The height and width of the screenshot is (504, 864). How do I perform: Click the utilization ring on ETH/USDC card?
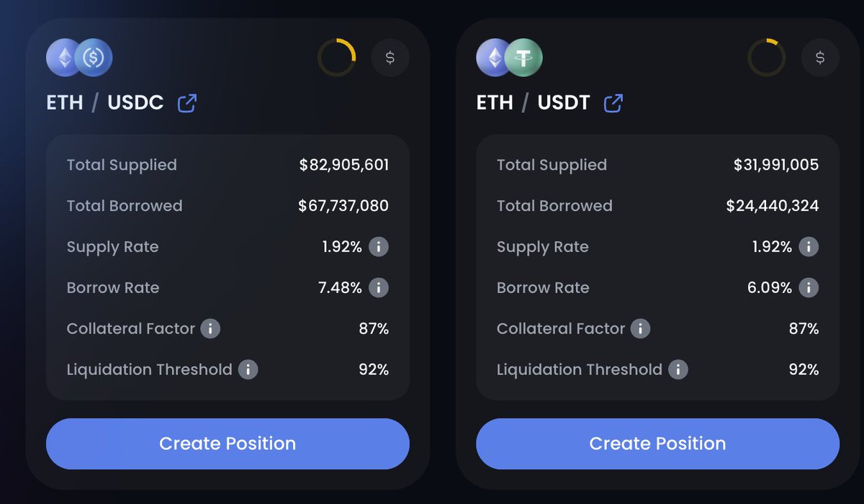(337, 58)
